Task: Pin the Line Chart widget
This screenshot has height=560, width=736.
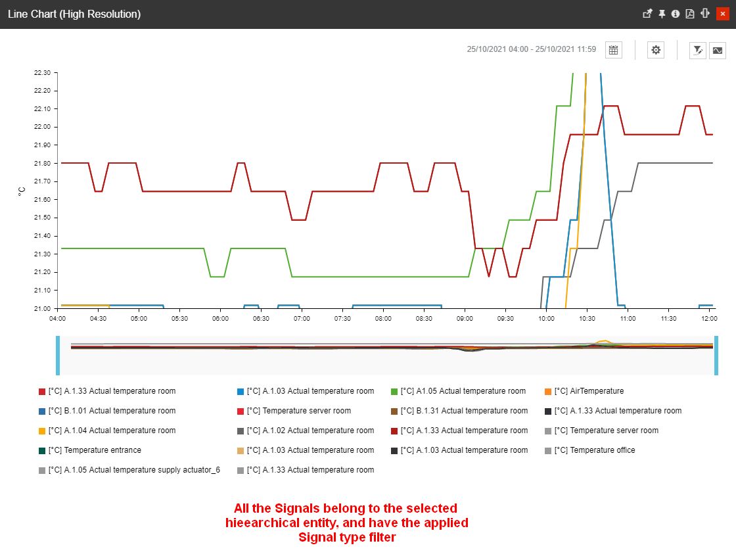Action: click(x=662, y=14)
